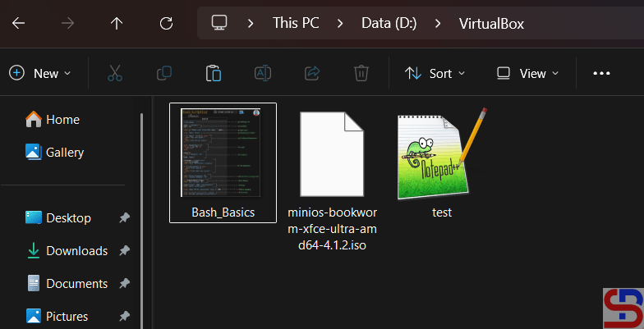Click This PC in the address bar
The width and height of the screenshot is (644, 329).
click(x=297, y=23)
